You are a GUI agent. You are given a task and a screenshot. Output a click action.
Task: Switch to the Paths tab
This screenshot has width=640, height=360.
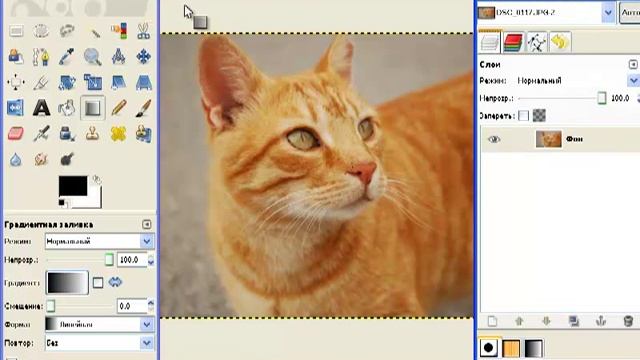[536, 42]
